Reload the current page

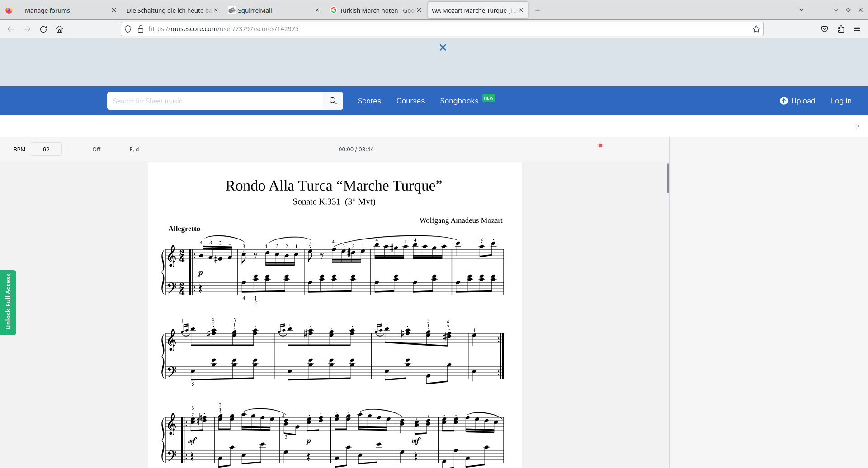(x=43, y=29)
